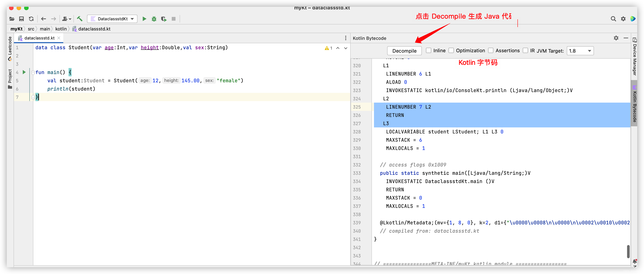
Task: Run main function from gutter icon
Action: 24,72
